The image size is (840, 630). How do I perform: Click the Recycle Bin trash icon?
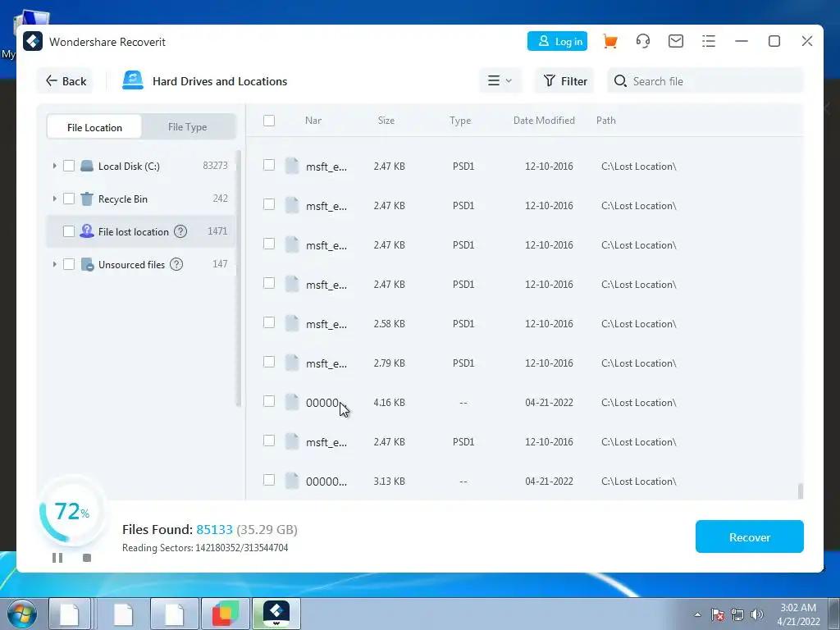[x=87, y=199]
